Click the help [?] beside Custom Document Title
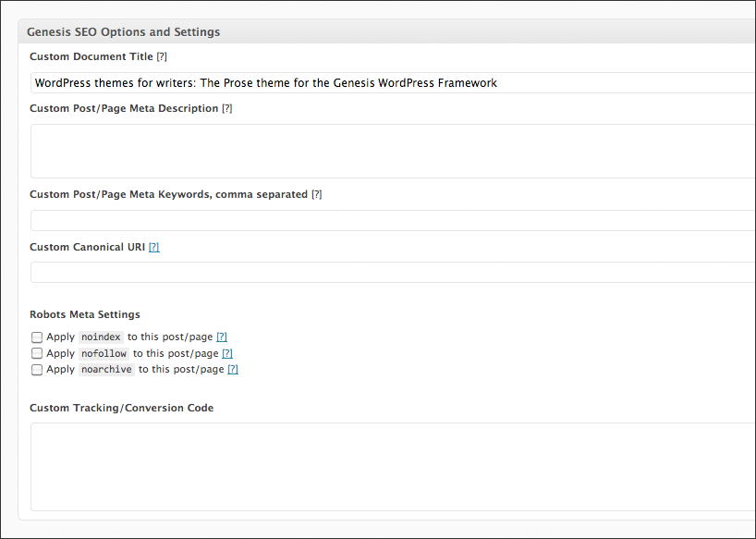Viewport: 756px width, 539px height. click(162, 57)
